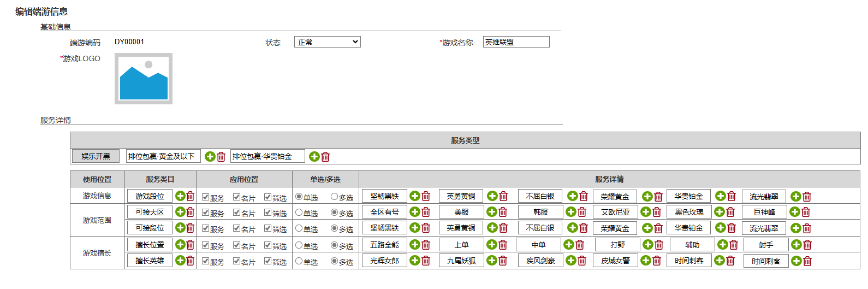This screenshot has height=289, width=868.
Task: Click the game LOGO image placeholder
Action: point(144,79)
